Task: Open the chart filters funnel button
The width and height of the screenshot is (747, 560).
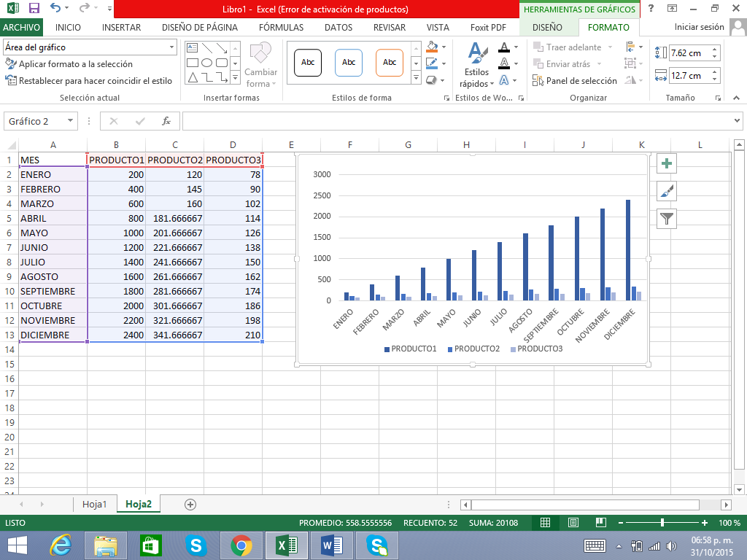Action: point(667,218)
